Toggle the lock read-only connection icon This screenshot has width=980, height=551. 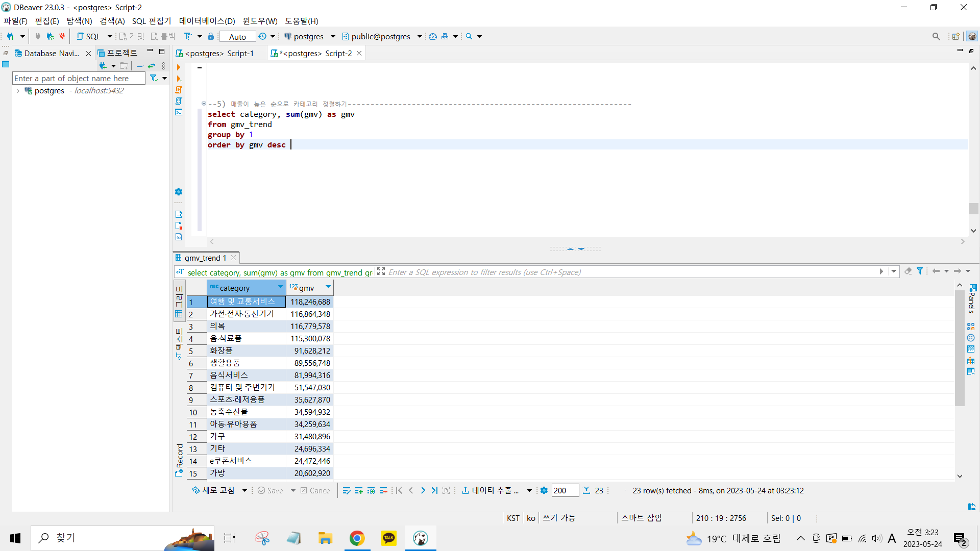(x=211, y=36)
